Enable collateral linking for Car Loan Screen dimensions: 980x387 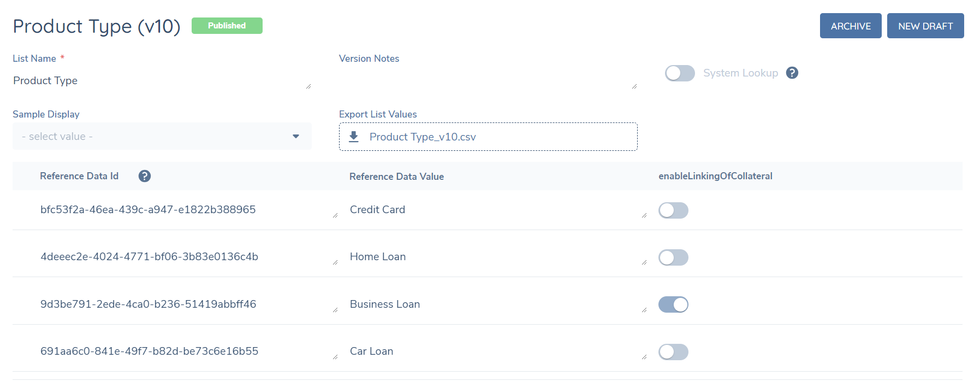(x=673, y=352)
